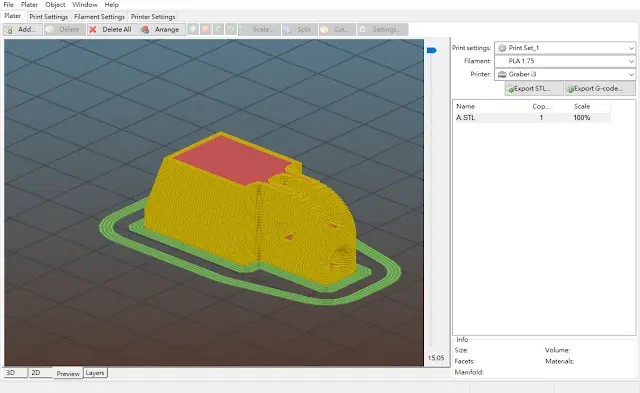Click the Cut... toolbar button

[x=337, y=29]
